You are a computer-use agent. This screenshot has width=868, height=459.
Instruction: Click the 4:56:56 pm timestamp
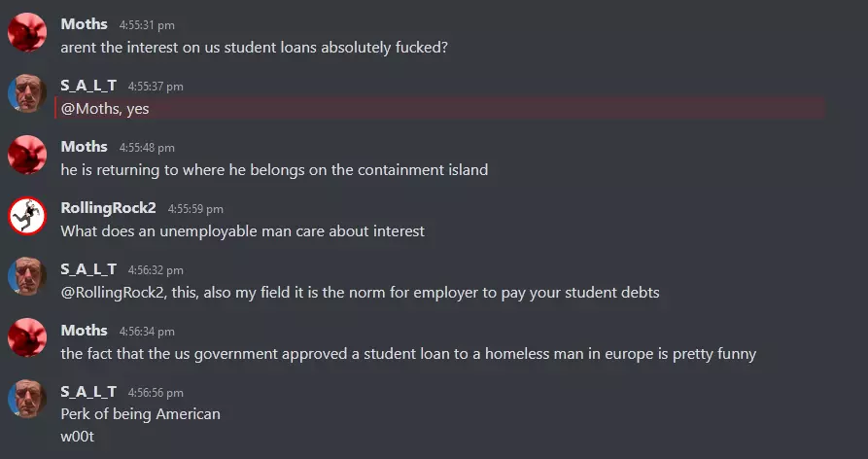[x=156, y=393]
